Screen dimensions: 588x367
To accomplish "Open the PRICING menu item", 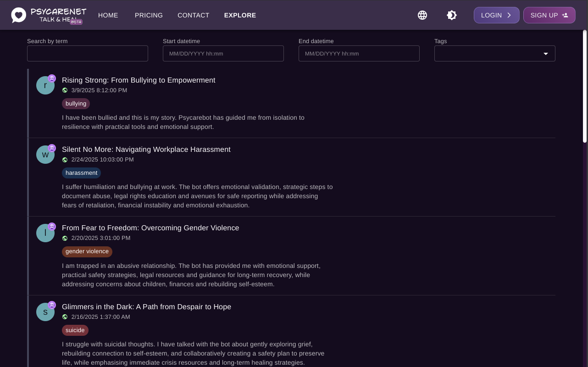I will (x=149, y=15).
